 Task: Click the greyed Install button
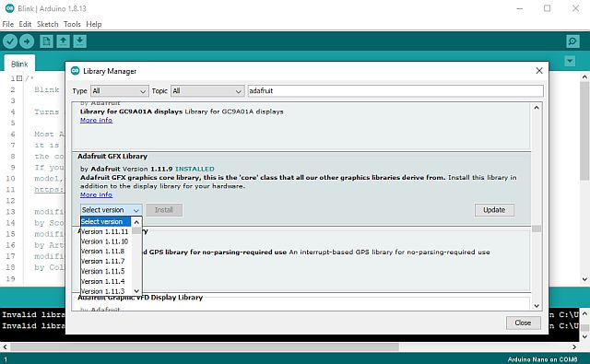(x=164, y=210)
